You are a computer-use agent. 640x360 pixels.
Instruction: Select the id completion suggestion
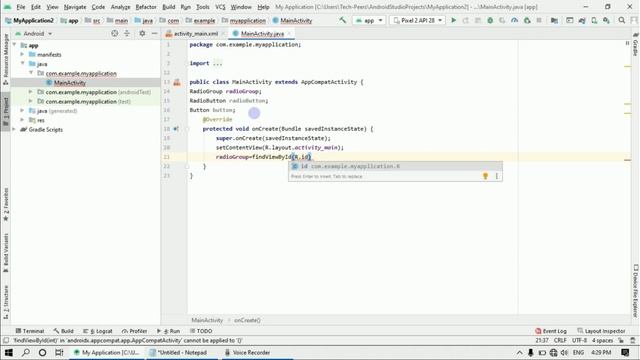pyautogui.click(x=395, y=166)
